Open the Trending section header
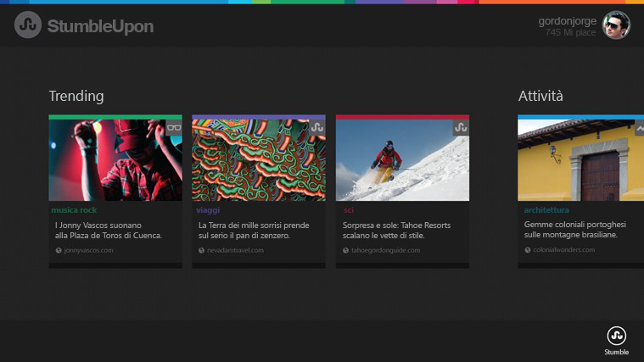This screenshot has width=644, height=362. pyautogui.click(x=76, y=96)
